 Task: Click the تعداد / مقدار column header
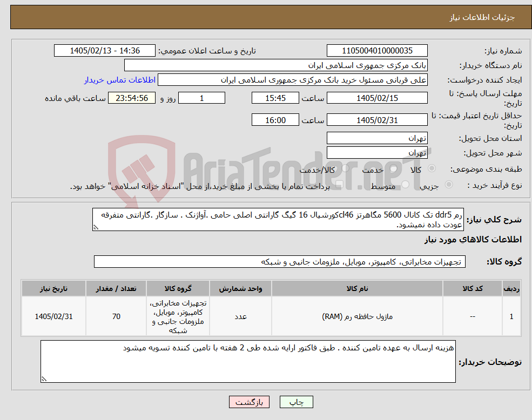[116, 288]
